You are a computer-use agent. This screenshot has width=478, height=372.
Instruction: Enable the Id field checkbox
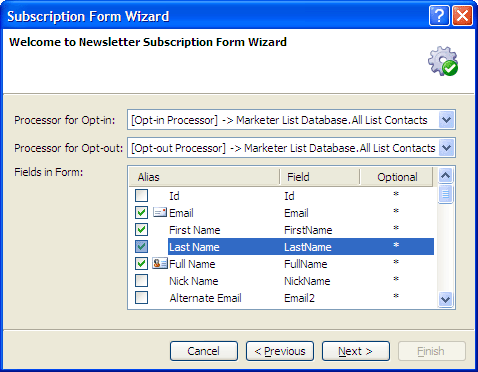click(x=141, y=196)
